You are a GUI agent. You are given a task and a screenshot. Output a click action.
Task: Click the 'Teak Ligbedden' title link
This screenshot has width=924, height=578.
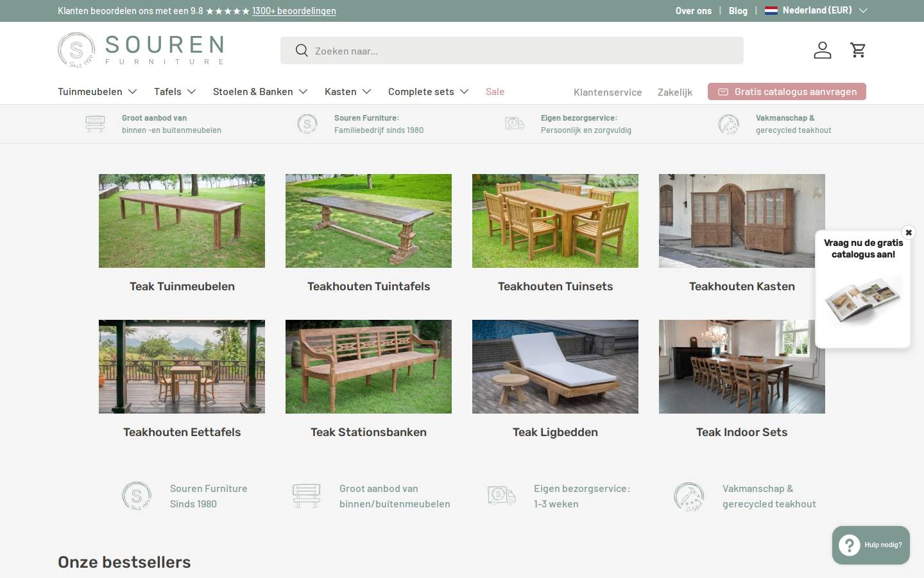click(555, 432)
